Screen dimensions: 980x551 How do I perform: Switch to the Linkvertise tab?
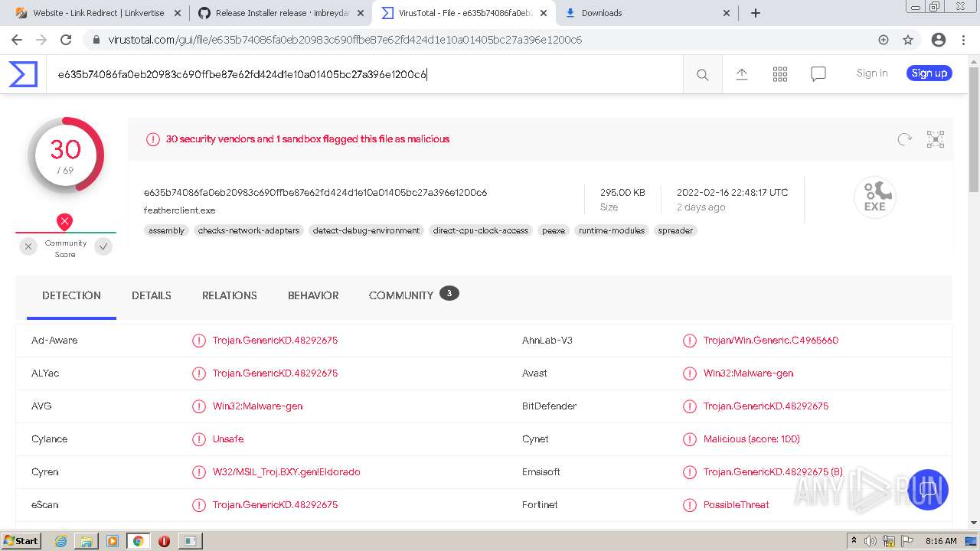(97, 13)
